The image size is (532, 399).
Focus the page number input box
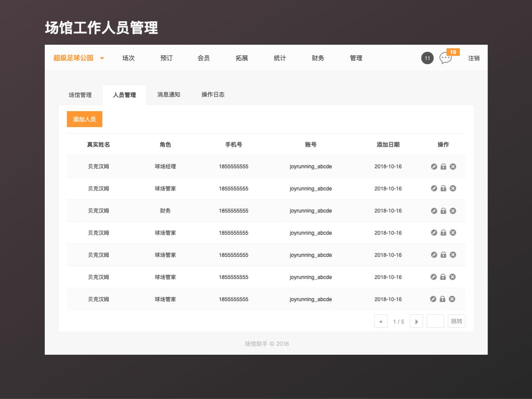(435, 321)
